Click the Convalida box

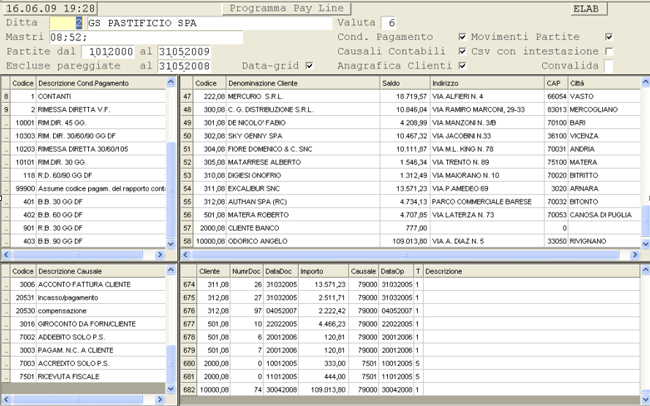609,66
